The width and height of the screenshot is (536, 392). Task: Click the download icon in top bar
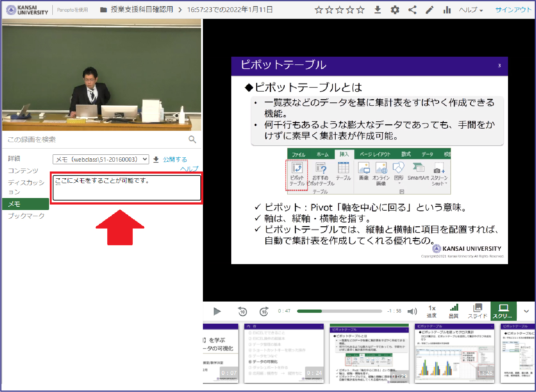click(377, 10)
